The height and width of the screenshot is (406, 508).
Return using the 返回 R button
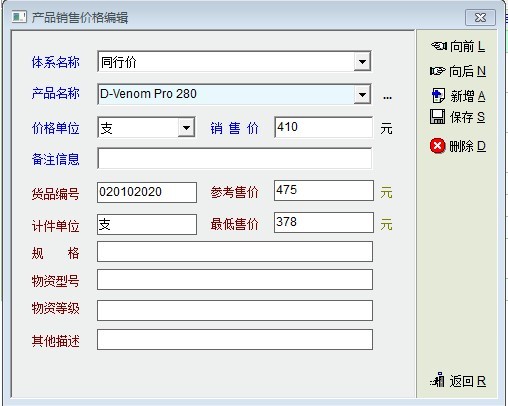tap(458, 381)
